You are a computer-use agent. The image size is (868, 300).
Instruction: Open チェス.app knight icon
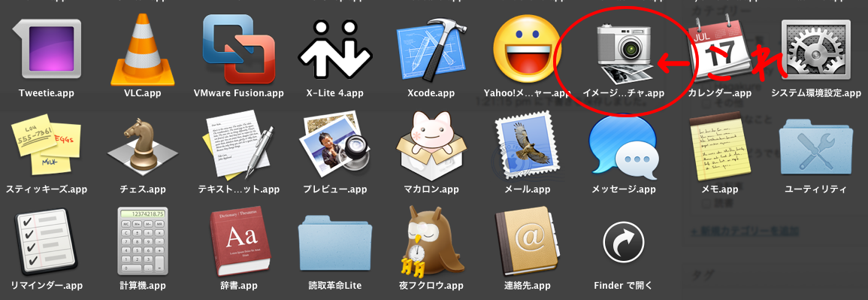pyautogui.click(x=143, y=145)
